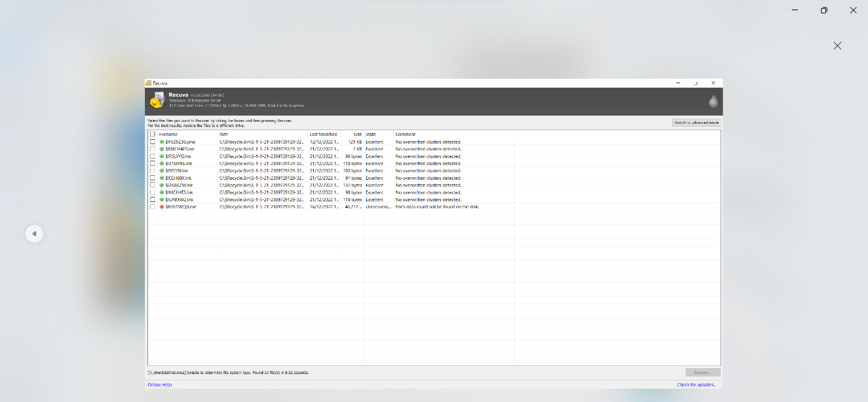Tick checkbox for the 132 bytes .lnk file
Image resolution: width=868 pixels, height=402 pixels.
(153, 185)
